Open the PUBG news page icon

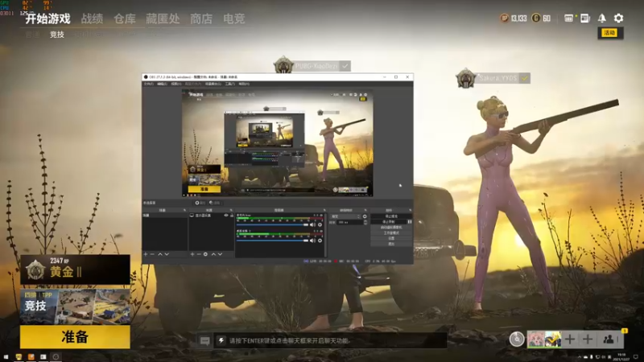[x=585, y=18]
